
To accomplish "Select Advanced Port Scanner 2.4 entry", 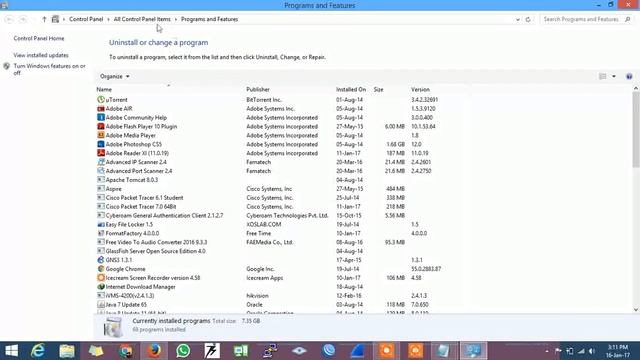I will [x=282, y=171].
